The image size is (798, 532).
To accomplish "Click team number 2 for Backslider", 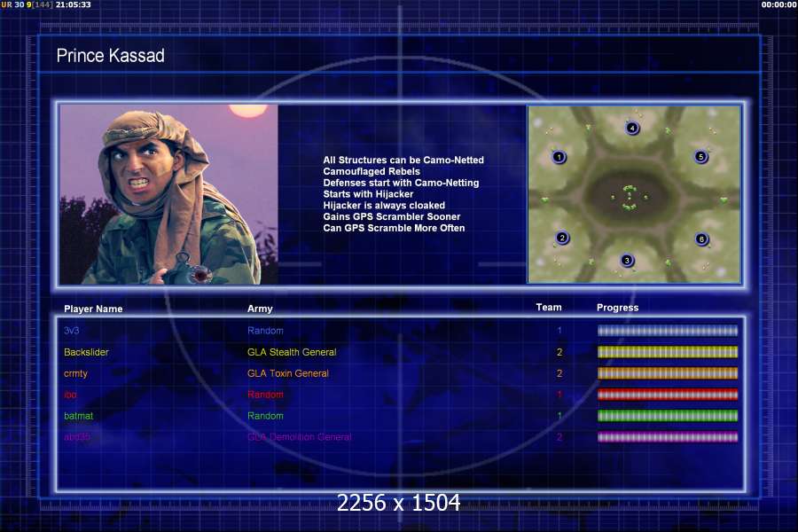I will tap(559, 352).
